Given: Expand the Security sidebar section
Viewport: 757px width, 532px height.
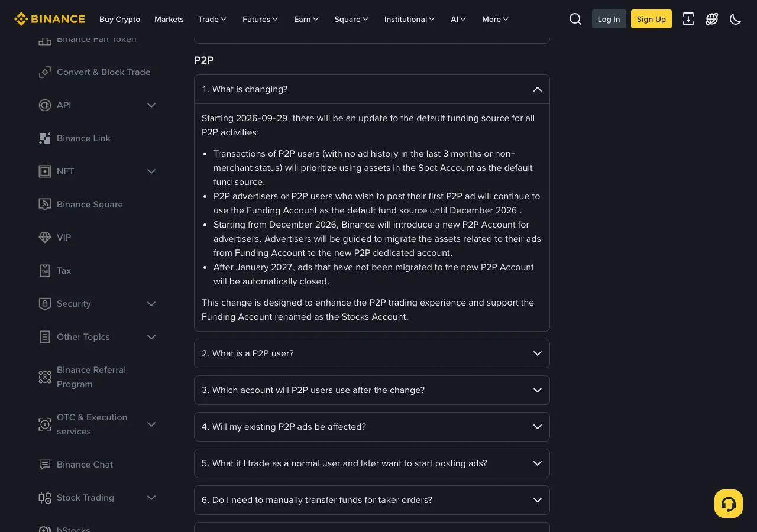Looking at the screenshot, I should [151, 304].
